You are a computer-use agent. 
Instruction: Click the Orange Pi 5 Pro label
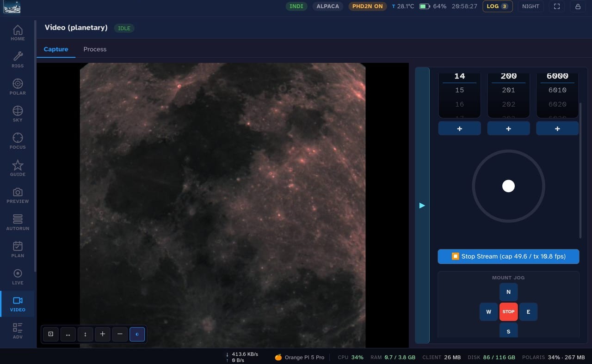[x=300, y=357]
